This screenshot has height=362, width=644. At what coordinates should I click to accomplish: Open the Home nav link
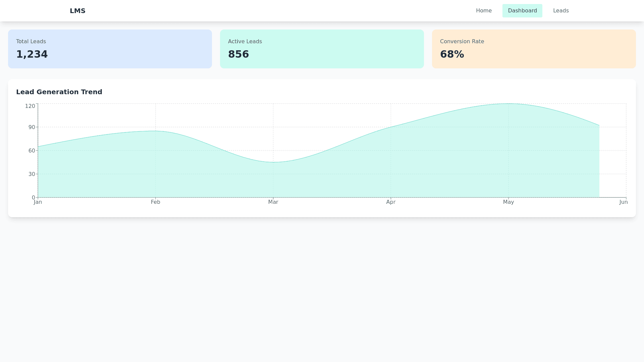(x=483, y=11)
